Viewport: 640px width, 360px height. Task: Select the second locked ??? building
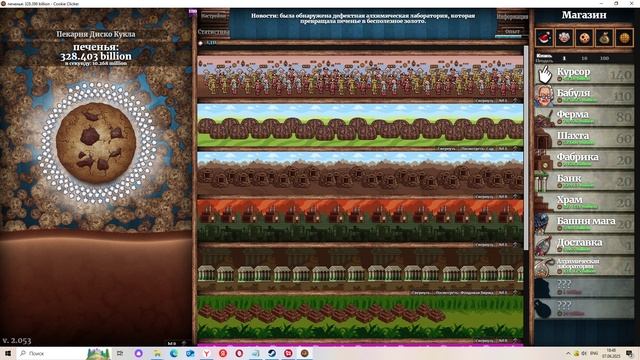(584, 309)
